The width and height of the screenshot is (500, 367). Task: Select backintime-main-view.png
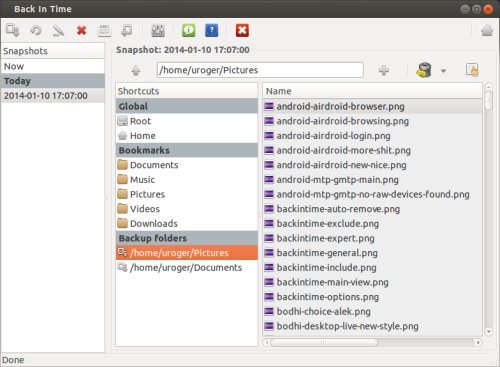(372, 282)
